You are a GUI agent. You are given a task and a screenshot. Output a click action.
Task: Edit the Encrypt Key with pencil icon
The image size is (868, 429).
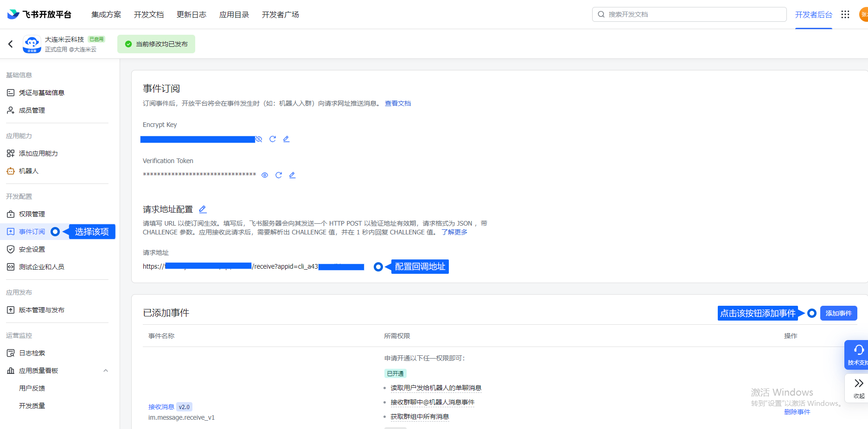click(286, 139)
